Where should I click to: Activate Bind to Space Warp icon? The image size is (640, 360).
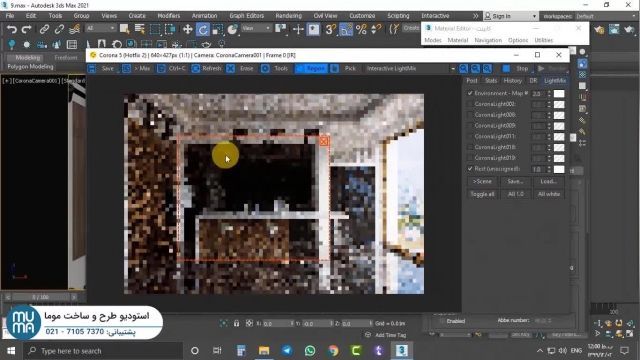pos(74,29)
